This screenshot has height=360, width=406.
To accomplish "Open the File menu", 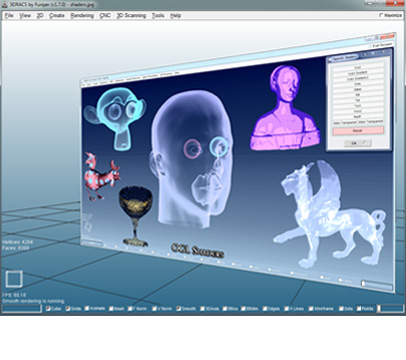I will click(x=9, y=15).
